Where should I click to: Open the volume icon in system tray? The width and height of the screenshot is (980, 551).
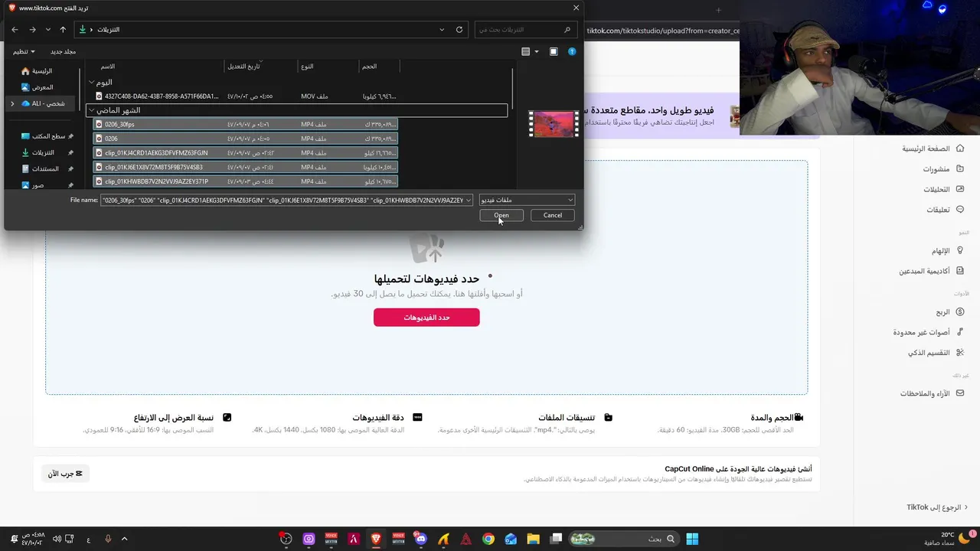tap(56, 539)
